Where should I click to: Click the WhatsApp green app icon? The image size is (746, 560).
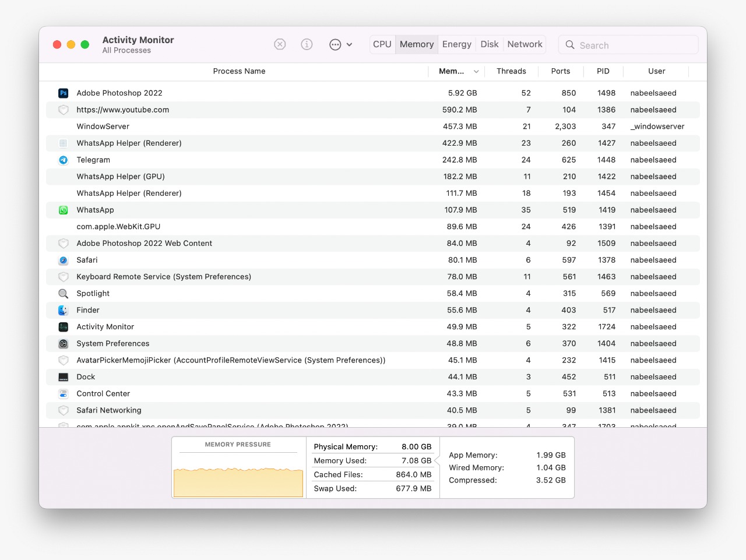tap(64, 210)
